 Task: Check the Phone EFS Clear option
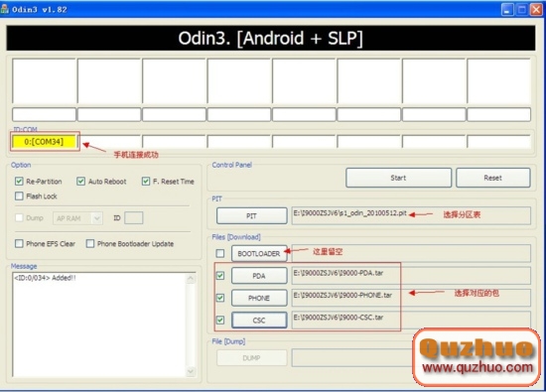[x=19, y=243]
